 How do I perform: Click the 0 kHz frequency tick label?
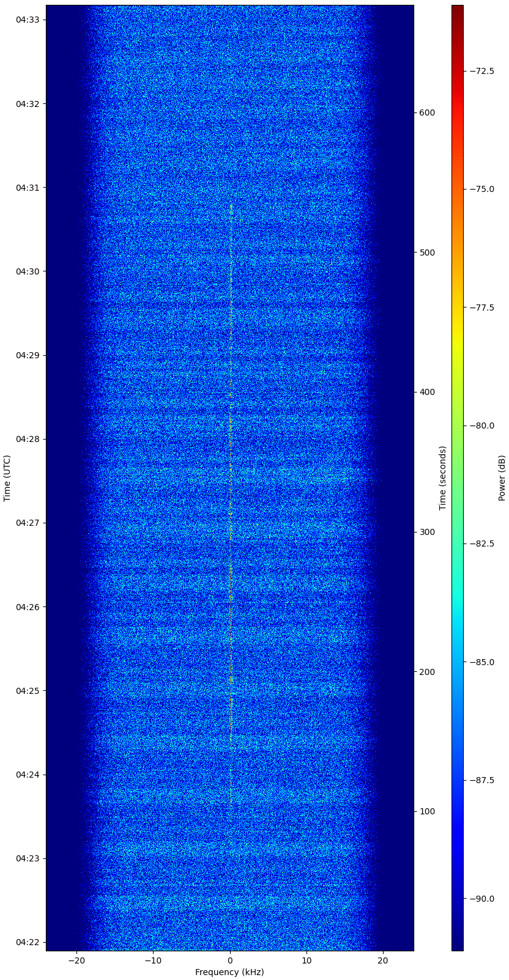(230, 960)
